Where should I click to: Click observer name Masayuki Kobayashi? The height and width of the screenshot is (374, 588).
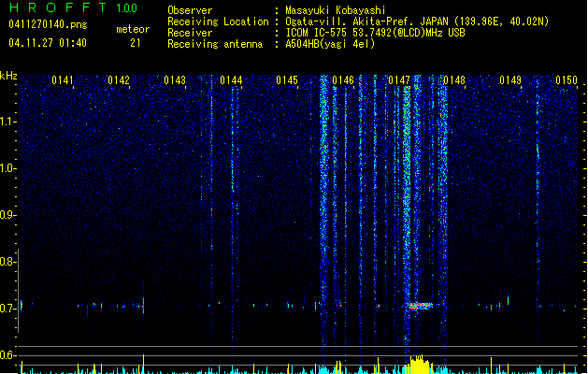[336, 10]
